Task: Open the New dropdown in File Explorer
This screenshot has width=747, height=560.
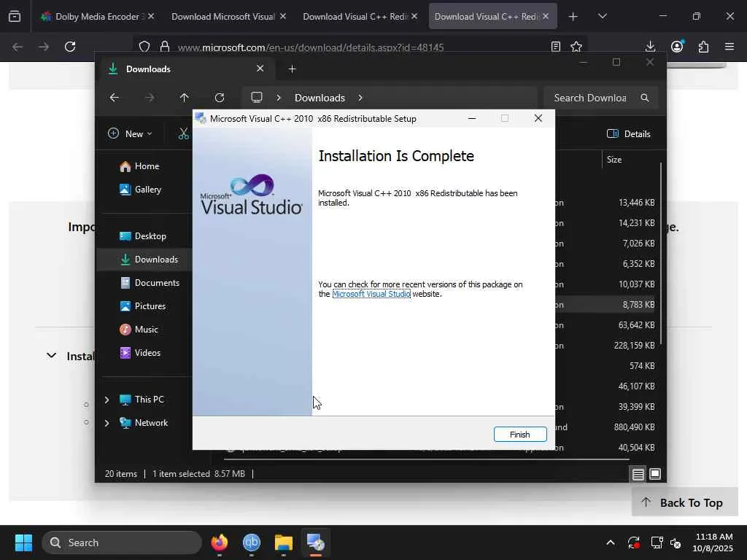Action: pos(130,134)
